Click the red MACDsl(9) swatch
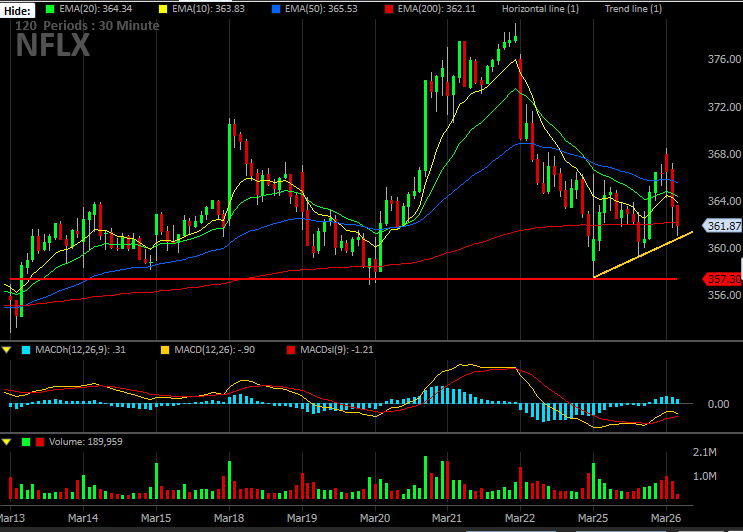This screenshot has height=532, width=743. (291, 350)
